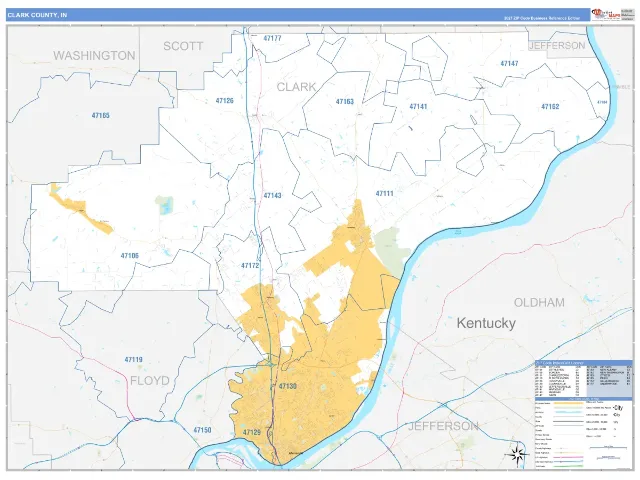640x480 pixels.
Task: Select ZIP code label 47130
Action: point(288,386)
